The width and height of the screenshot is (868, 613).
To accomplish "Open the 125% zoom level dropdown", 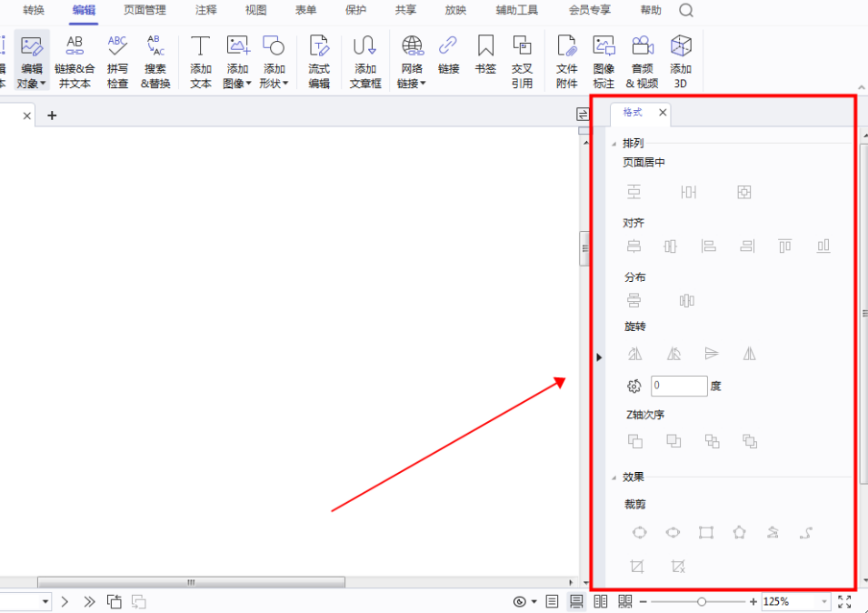I will (x=824, y=601).
